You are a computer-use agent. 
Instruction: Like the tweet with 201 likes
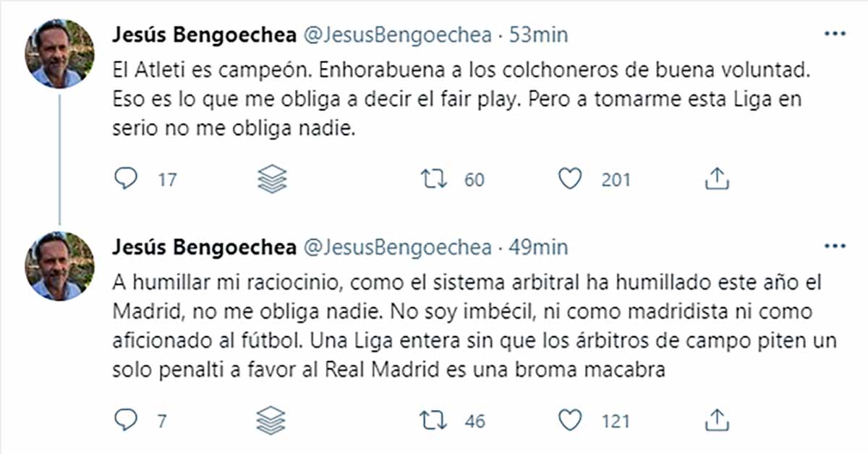[x=571, y=179]
